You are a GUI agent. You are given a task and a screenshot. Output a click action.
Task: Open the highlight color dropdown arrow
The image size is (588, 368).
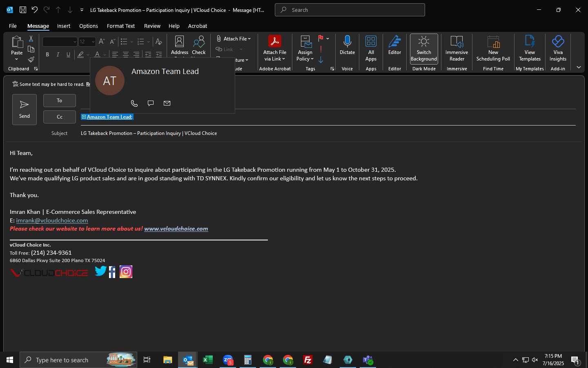88,54
